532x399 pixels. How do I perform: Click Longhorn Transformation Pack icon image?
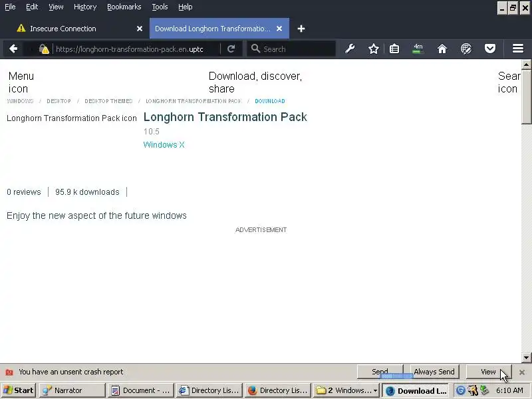[x=72, y=118]
